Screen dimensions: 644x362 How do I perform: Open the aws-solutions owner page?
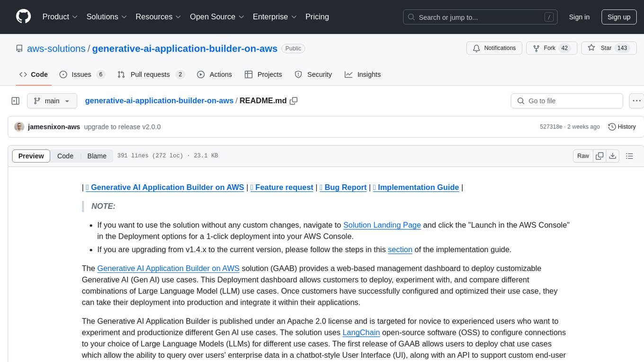(x=56, y=48)
